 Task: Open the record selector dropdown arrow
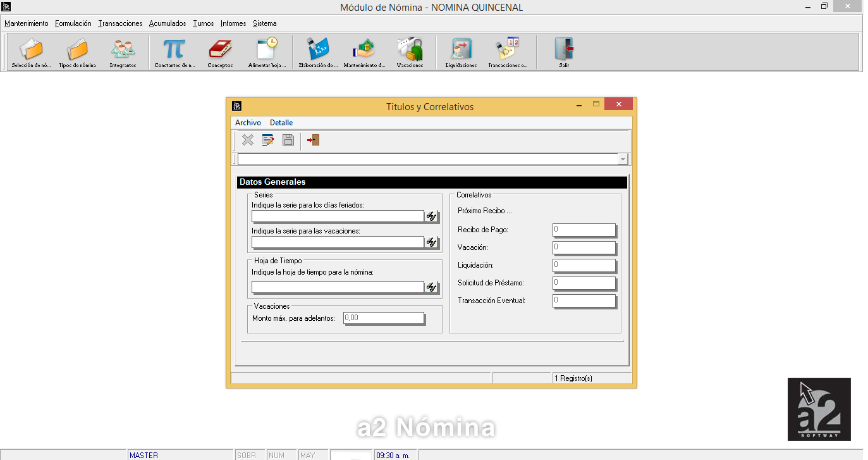(623, 159)
